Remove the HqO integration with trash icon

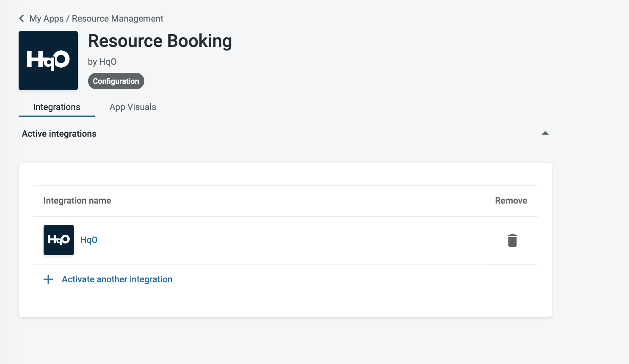(x=512, y=240)
